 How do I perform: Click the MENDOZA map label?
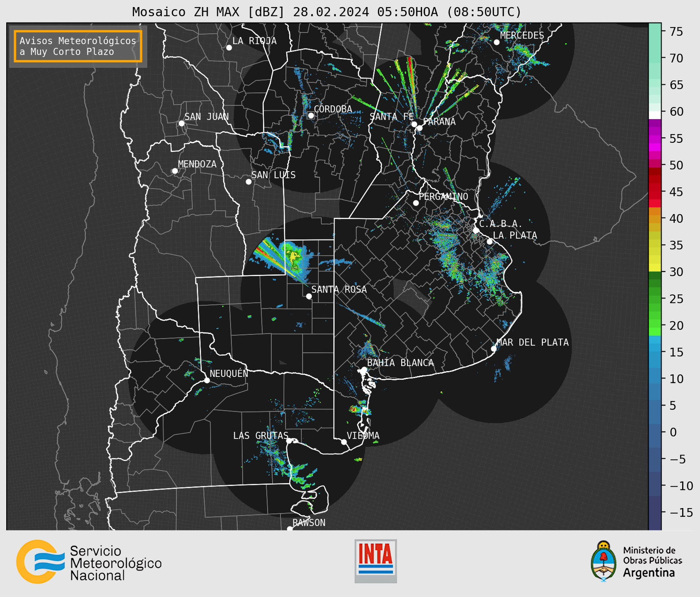pos(198,164)
